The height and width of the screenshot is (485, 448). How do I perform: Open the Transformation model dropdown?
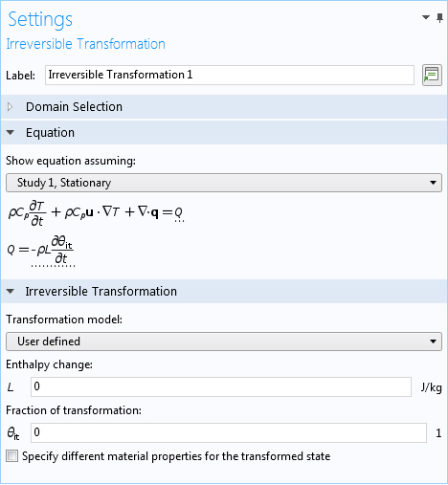[224, 342]
